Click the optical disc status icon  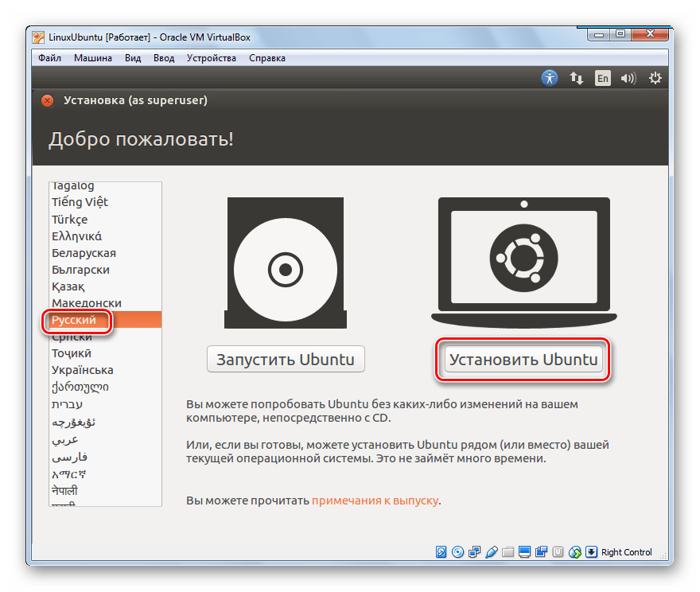458,552
